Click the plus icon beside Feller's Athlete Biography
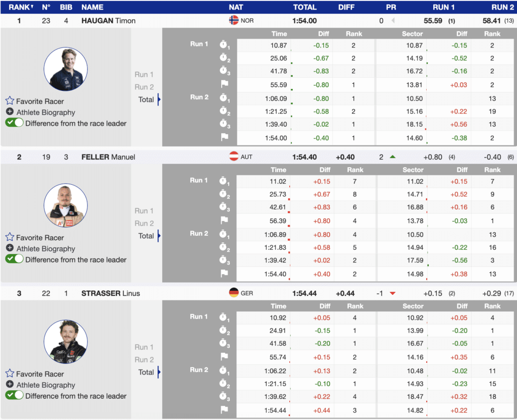Image resolution: width=517 pixels, height=420 pixels. [10, 248]
